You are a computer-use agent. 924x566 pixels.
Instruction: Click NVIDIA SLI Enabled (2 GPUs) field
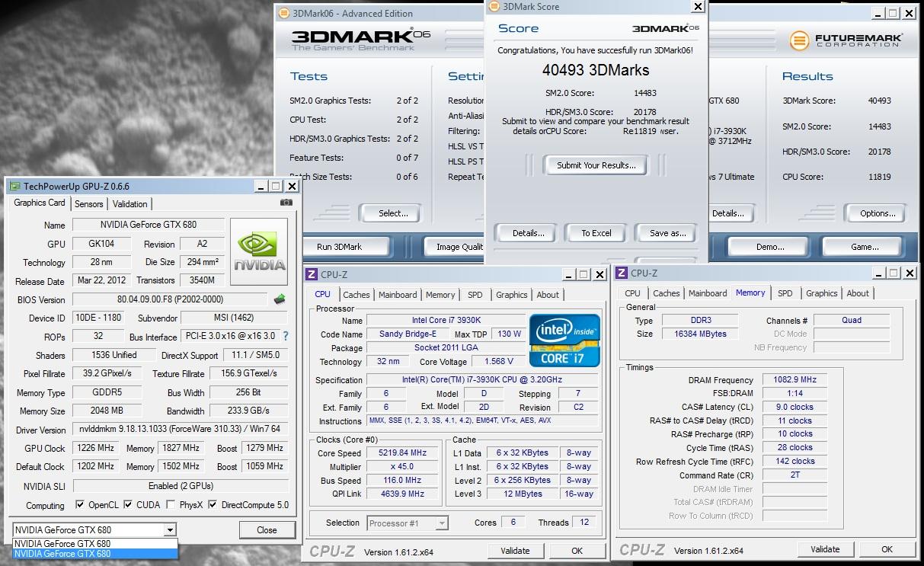coord(181,486)
